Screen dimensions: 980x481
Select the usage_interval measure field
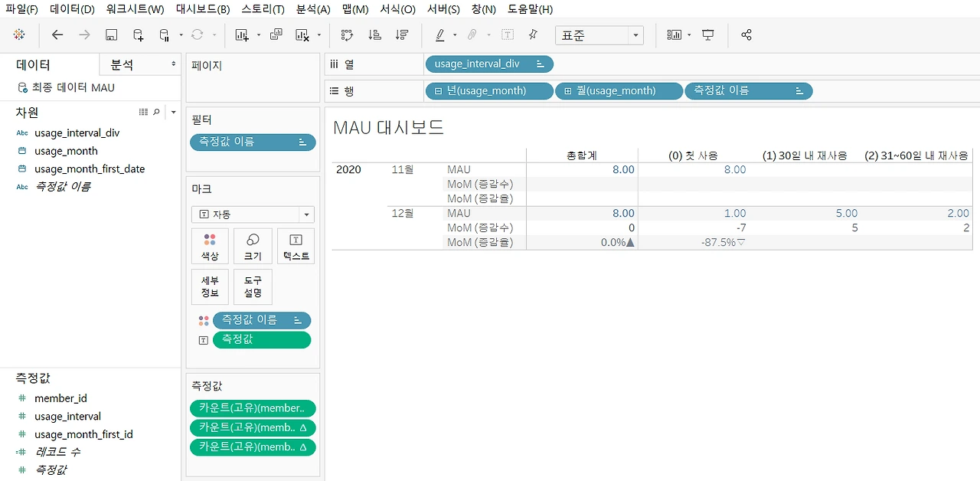67,417
